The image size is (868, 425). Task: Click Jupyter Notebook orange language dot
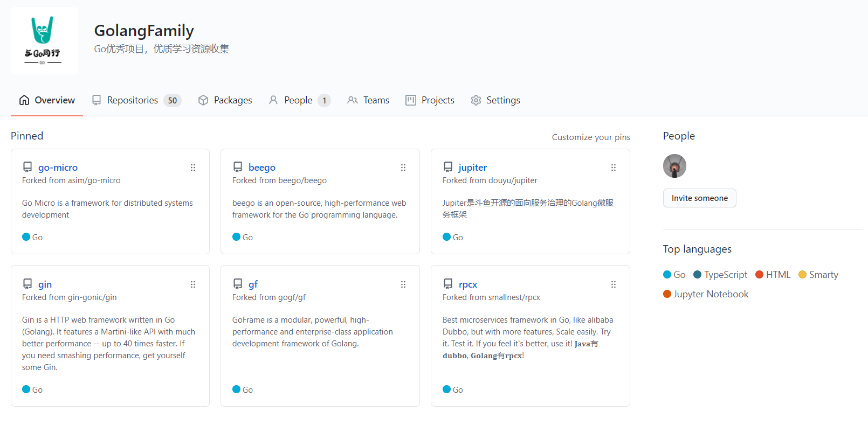(667, 294)
